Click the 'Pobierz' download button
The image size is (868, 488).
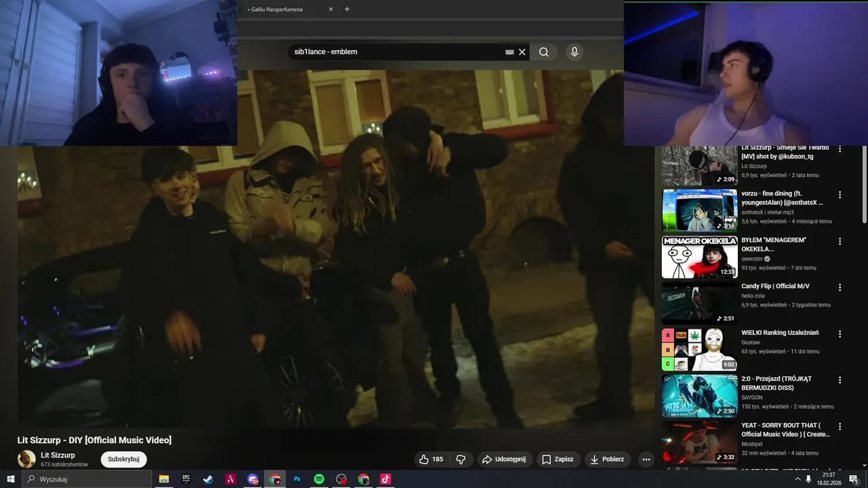click(x=608, y=460)
